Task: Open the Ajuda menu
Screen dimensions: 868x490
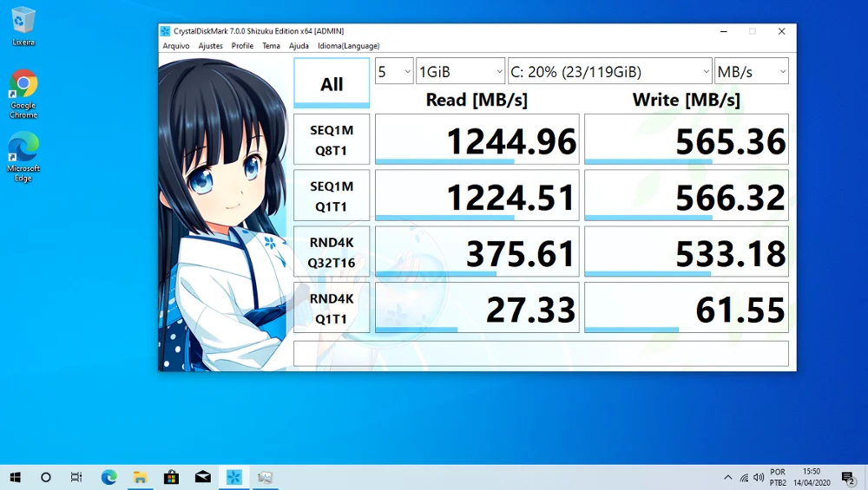Action: click(x=299, y=46)
